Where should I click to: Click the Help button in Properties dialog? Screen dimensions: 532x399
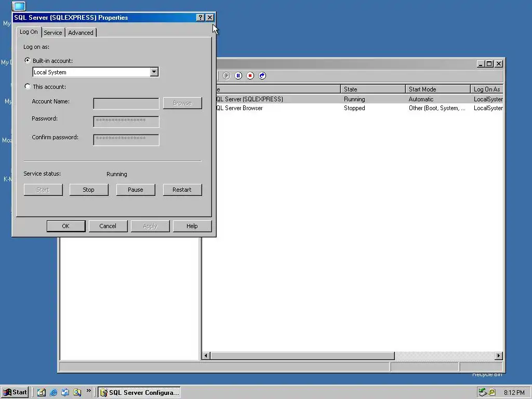[192, 226]
